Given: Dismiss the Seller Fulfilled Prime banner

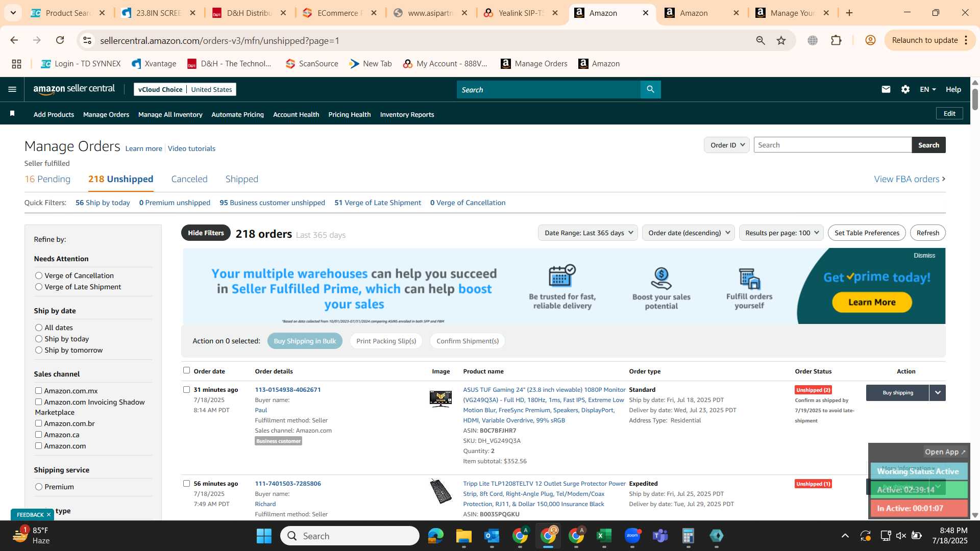Looking at the screenshot, I should (924, 256).
